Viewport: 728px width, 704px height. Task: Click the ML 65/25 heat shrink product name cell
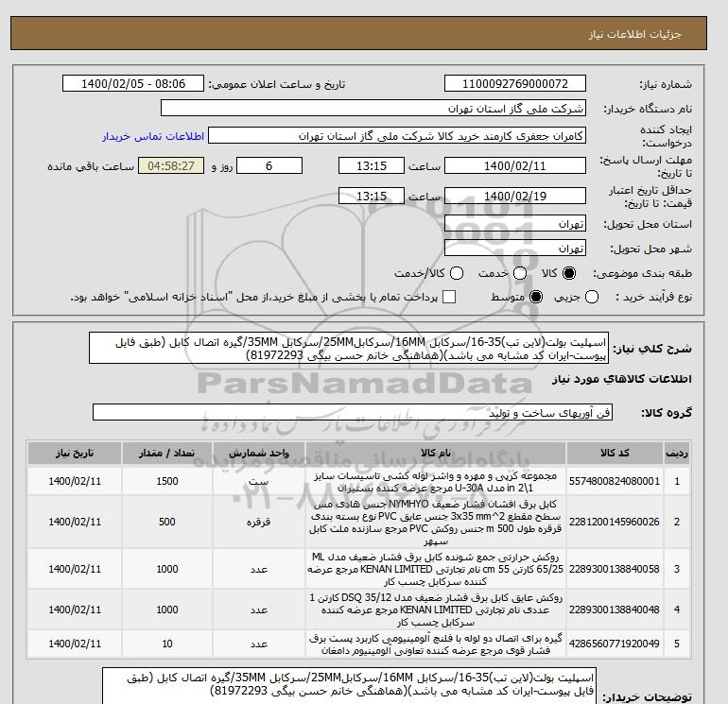click(x=436, y=569)
